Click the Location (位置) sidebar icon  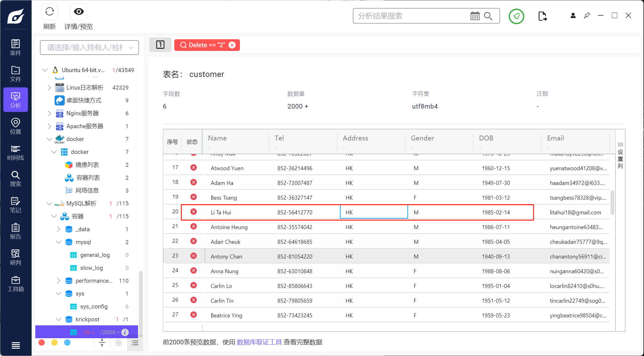[x=15, y=126]
